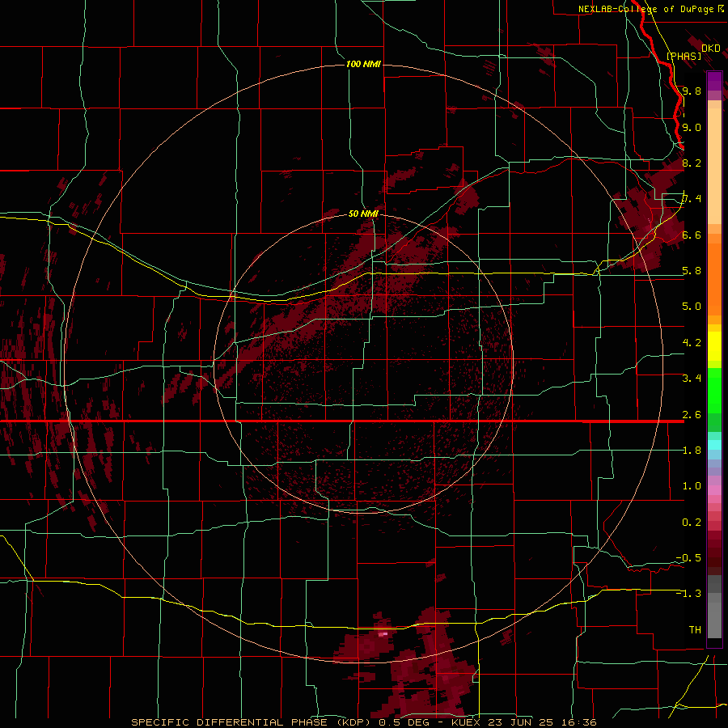The image size is (728, 728).
Task: Click the 0.2 scale value
Action: click(692, 523)
